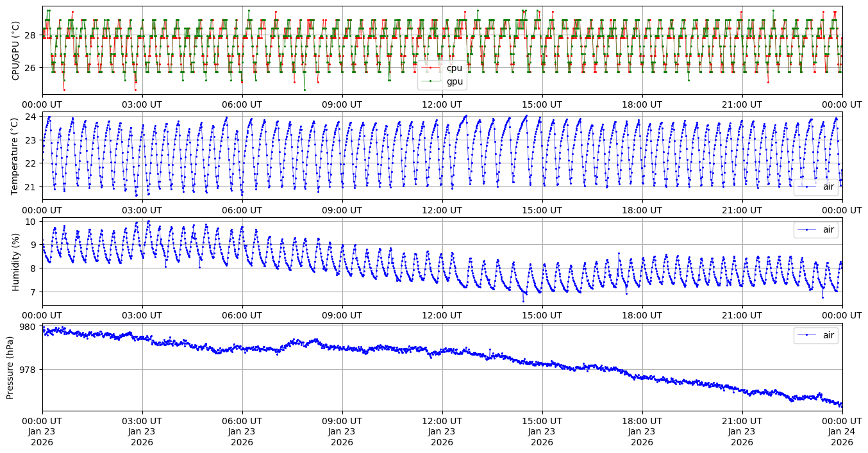Image resolution: width=868 pixels, height=453 pixels.
Task: Click the CPU/GPU (°C) y-axis label
Action: pos(16,51)
